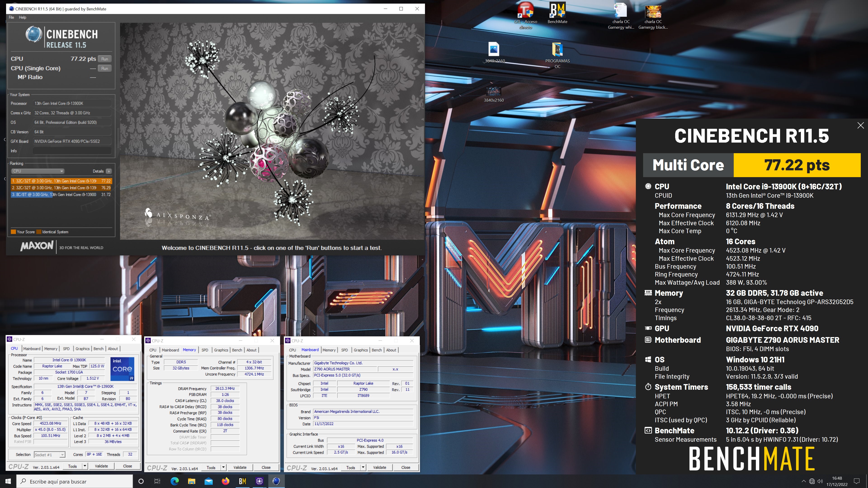Open Memory tab in the left CPU-Z window
This screenshot has width=868, height=488.
[51, 349]
